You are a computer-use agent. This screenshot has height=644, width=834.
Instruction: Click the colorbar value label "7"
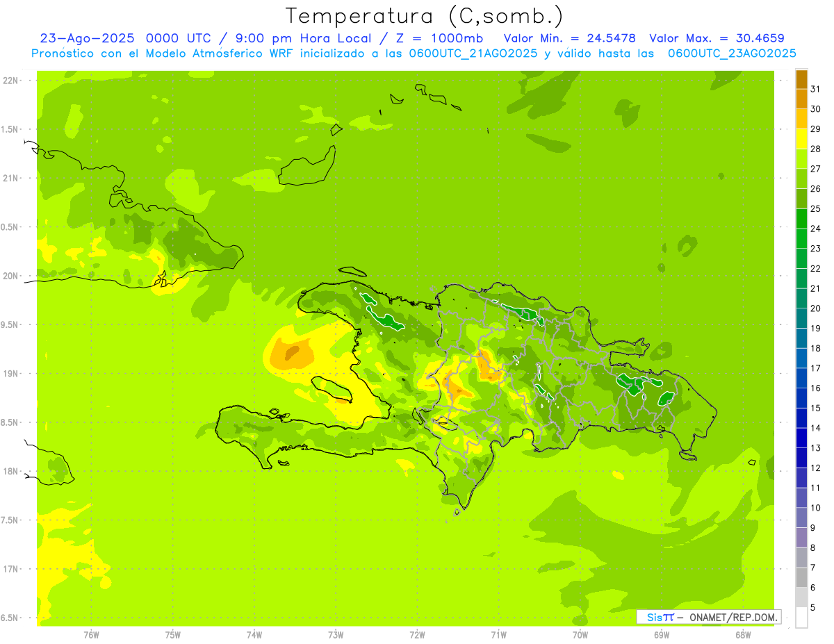813,568
